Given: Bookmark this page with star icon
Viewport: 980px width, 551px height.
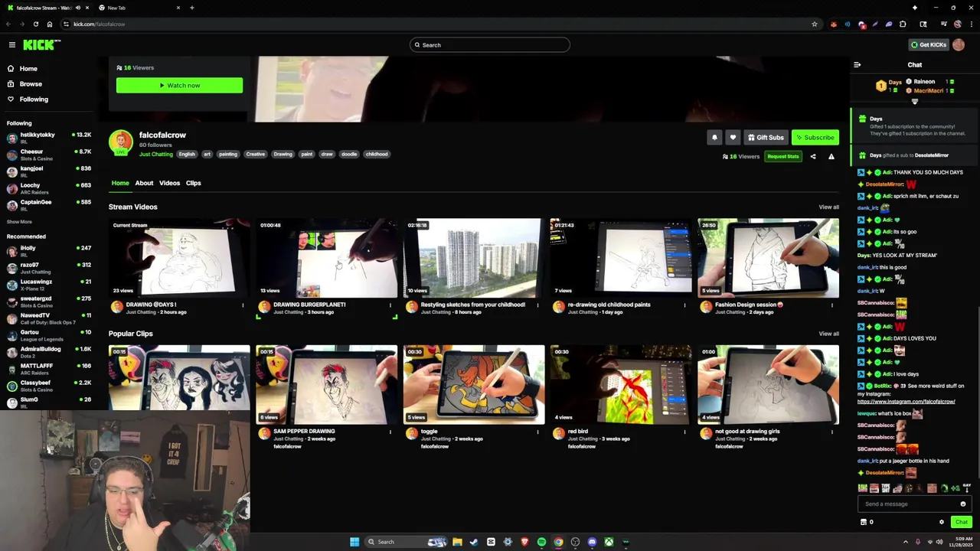Looking at the screenshot, I should coord(815,24).
